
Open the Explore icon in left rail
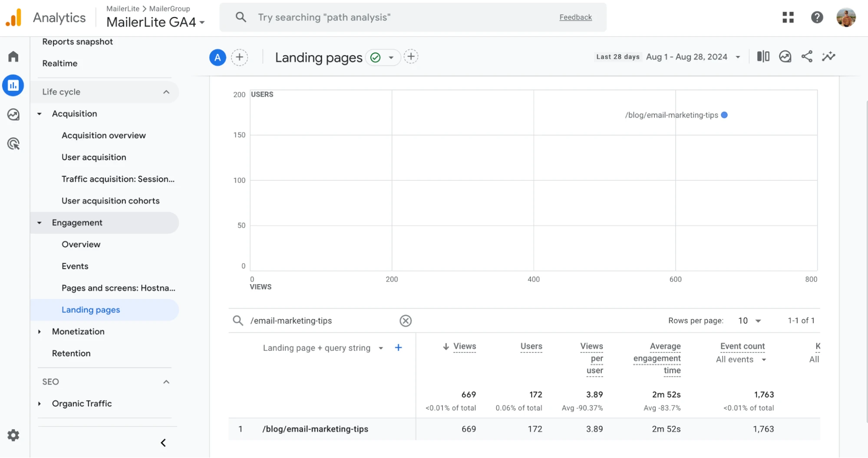tap(13, 115)
